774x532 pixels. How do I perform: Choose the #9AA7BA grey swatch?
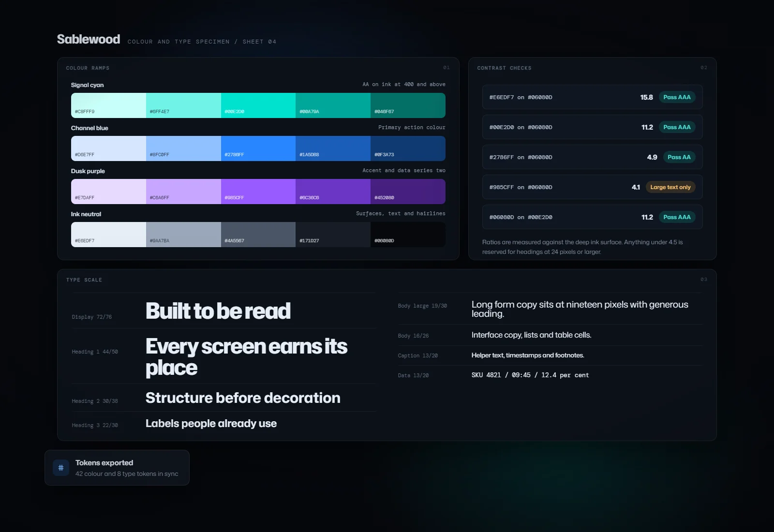click(x=183, y=235)
